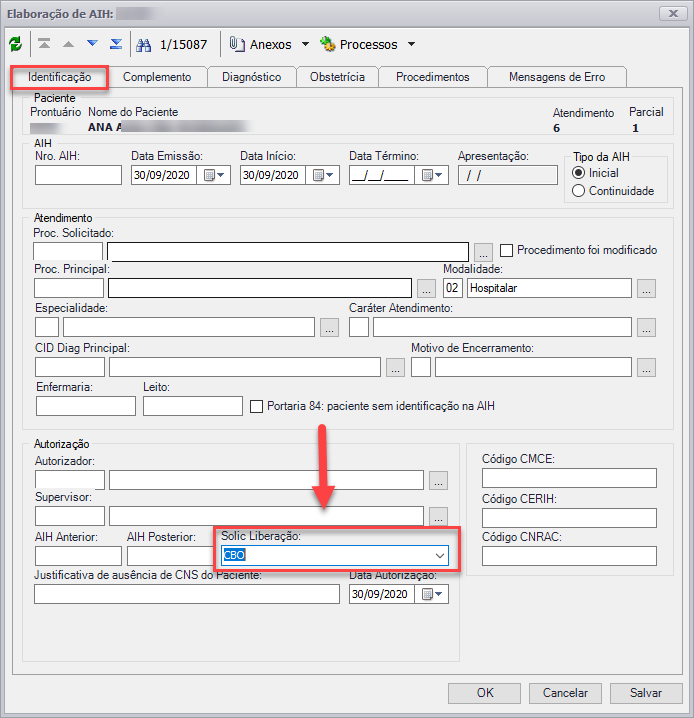The height and width of the screenshot is (718, 694).
Task: Click the Código CNRAC field
Action: coord(569,556)
